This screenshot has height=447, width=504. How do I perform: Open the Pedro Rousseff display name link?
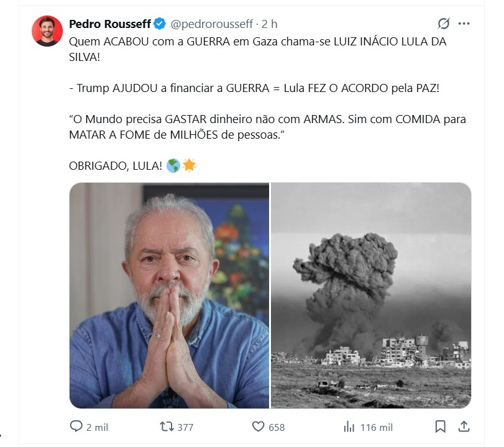[110, 24]
